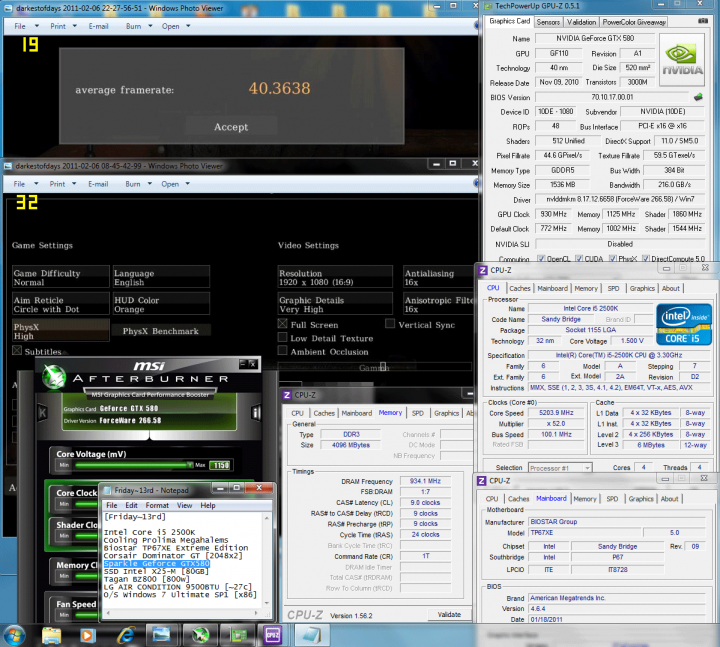
Task: Toggle the OpenCL checkbox in GPU-Z
Action: [541, 259]
